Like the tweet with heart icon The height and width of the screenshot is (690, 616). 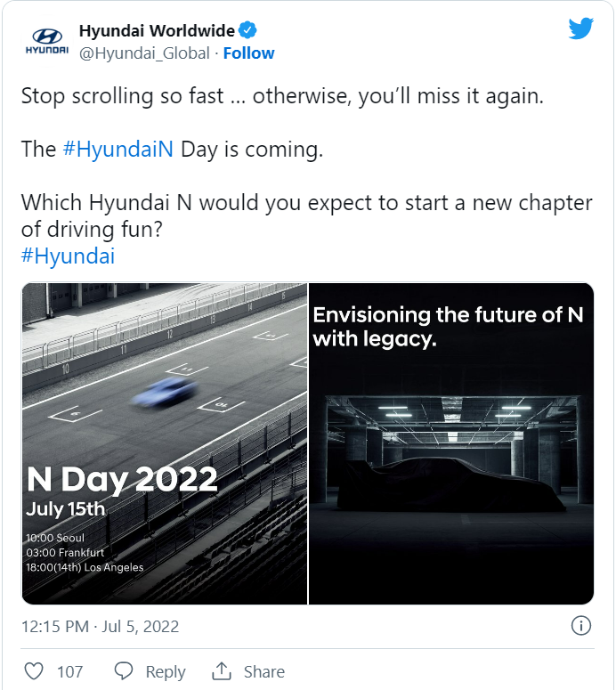click(34, 671)
